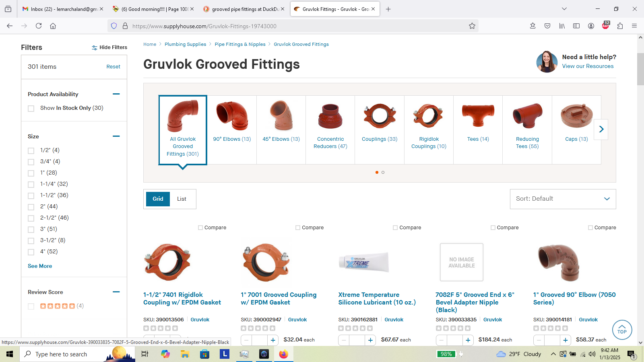Open the Adblock Plus extension icon

coord(605,26)
